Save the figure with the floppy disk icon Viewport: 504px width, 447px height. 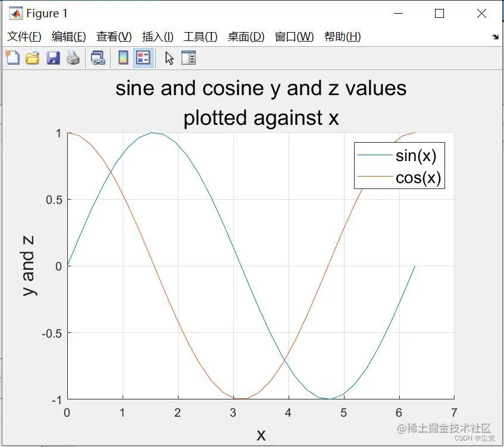(53, 58)
